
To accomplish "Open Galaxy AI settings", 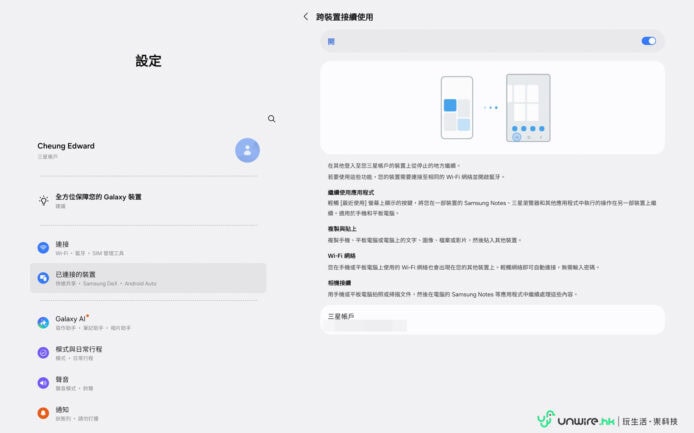I will (148, 323).
